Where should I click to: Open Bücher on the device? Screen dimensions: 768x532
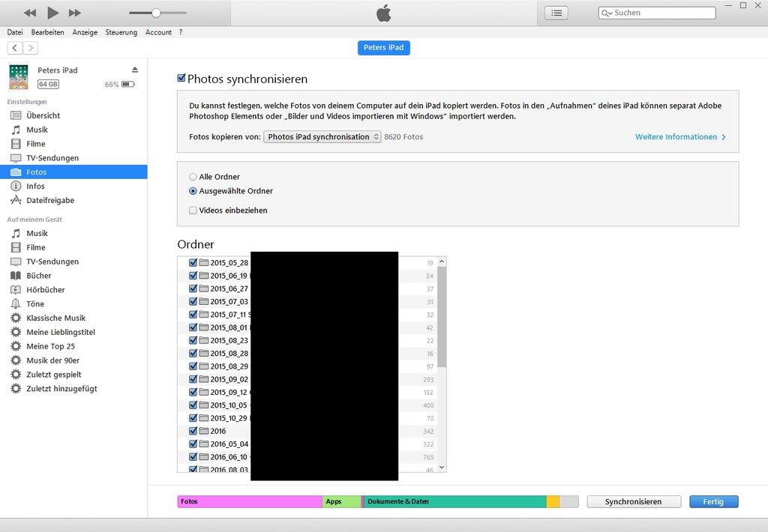[x=73, y=276]
